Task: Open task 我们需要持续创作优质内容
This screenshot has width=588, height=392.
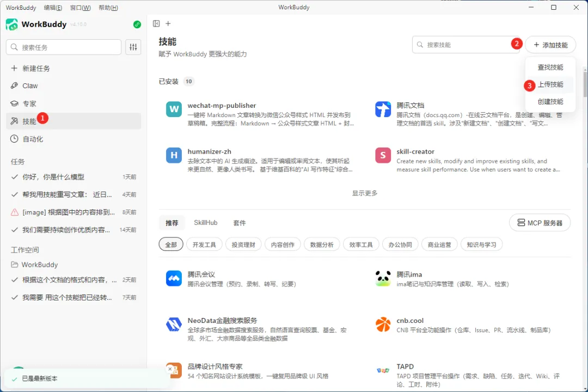Action: 73,230
